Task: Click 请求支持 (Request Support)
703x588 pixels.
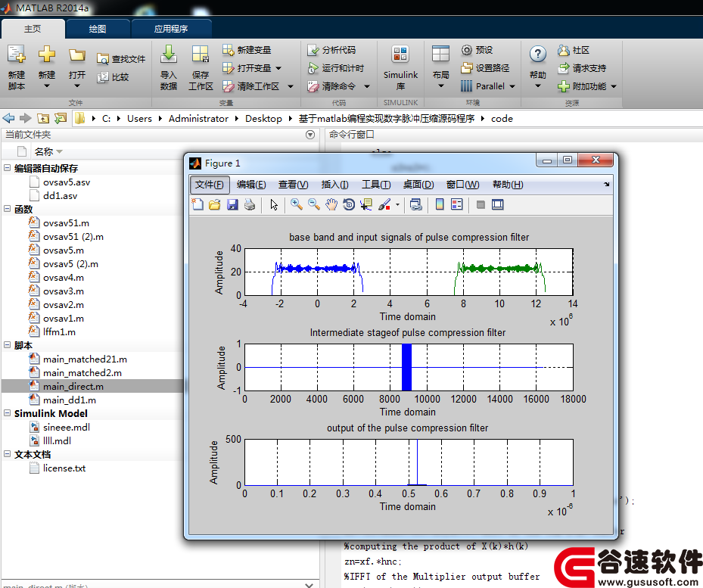Action: pos(582,68)
